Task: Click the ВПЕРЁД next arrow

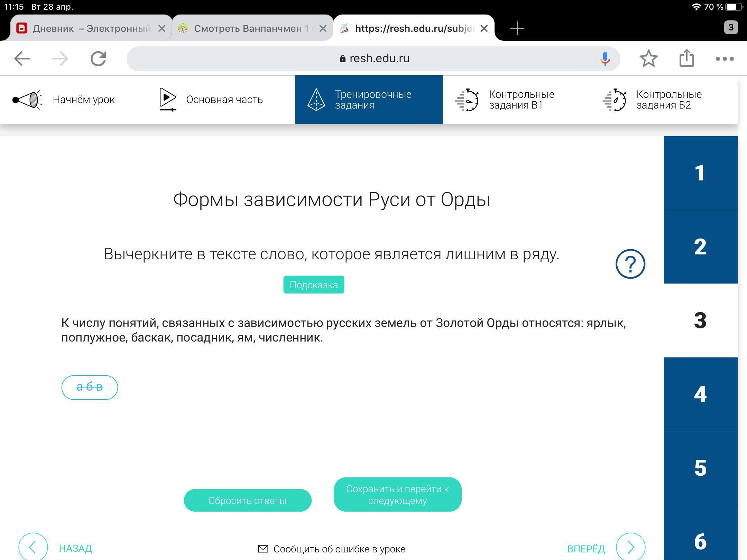Action: 630,548
